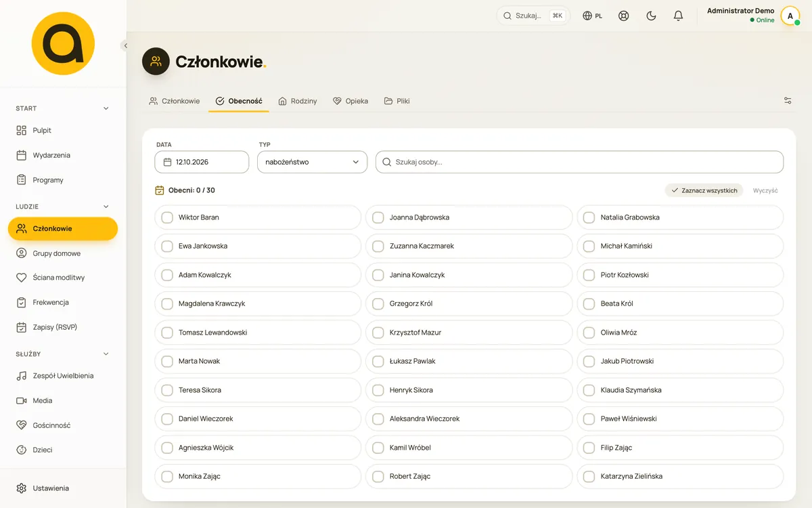Open Zapisy (RSVP)
This screenshot has width=812, height=508.
tap(63, 327)
